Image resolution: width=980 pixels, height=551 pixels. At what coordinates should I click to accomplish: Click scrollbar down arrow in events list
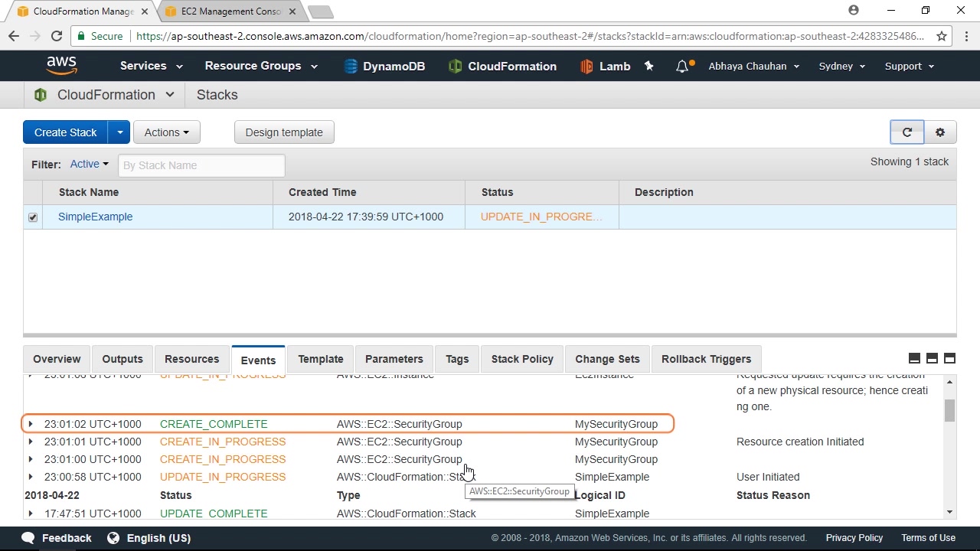[950, 513]
